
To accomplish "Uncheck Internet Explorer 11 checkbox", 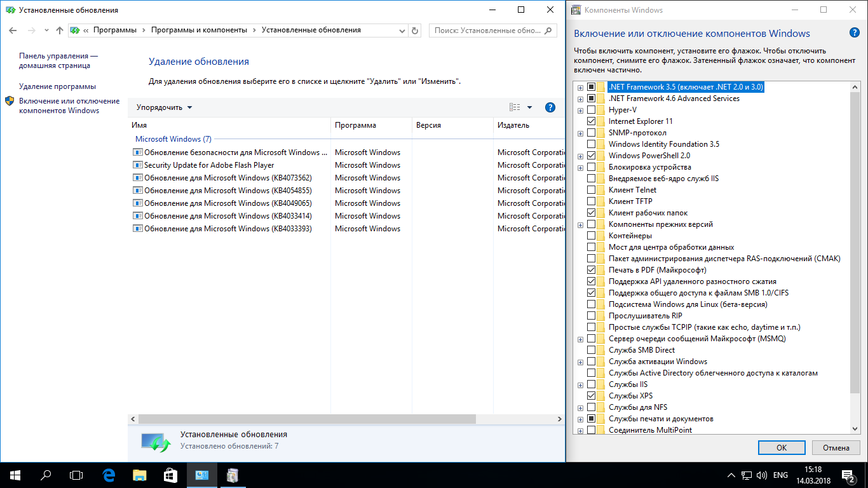I will pos(592,121).
